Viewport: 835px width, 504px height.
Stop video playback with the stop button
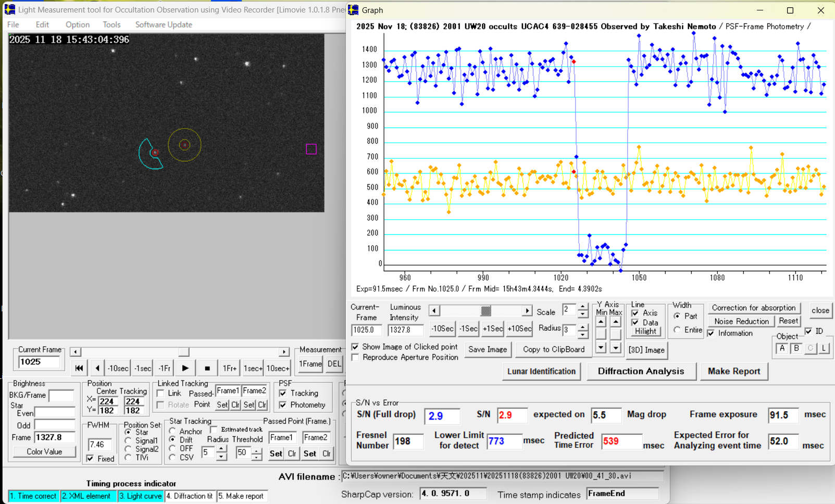click(x=207, y=368)
